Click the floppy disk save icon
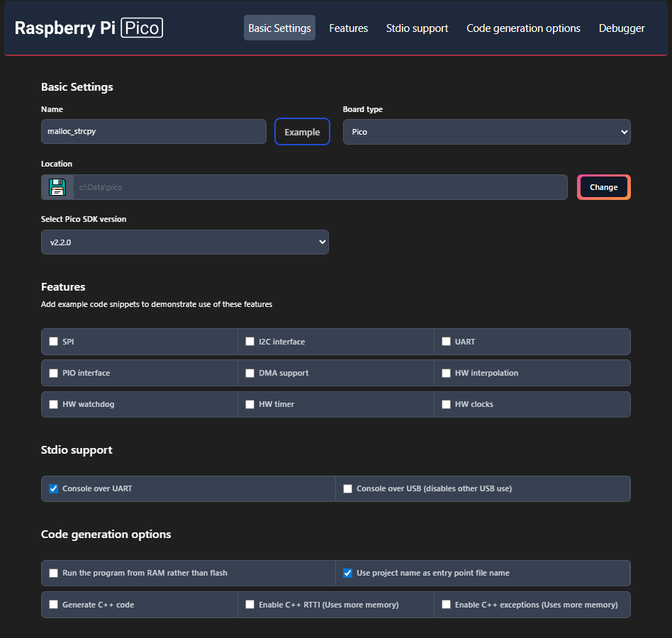This screenshot has height=638, width=672. (x=57, y=187)
